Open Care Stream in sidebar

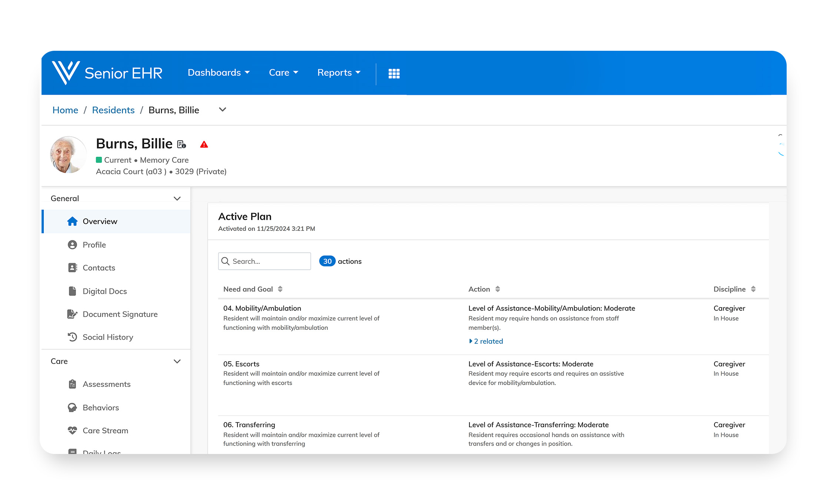(105, 431)
